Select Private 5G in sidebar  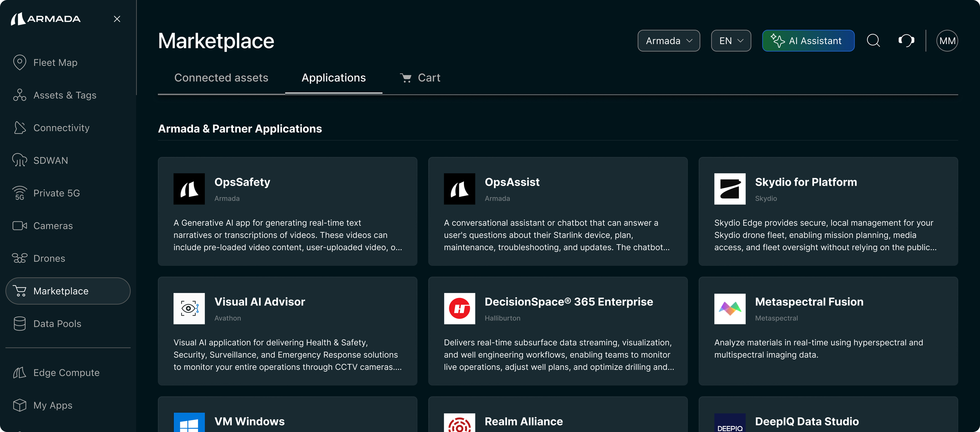[x=56, y=193]
